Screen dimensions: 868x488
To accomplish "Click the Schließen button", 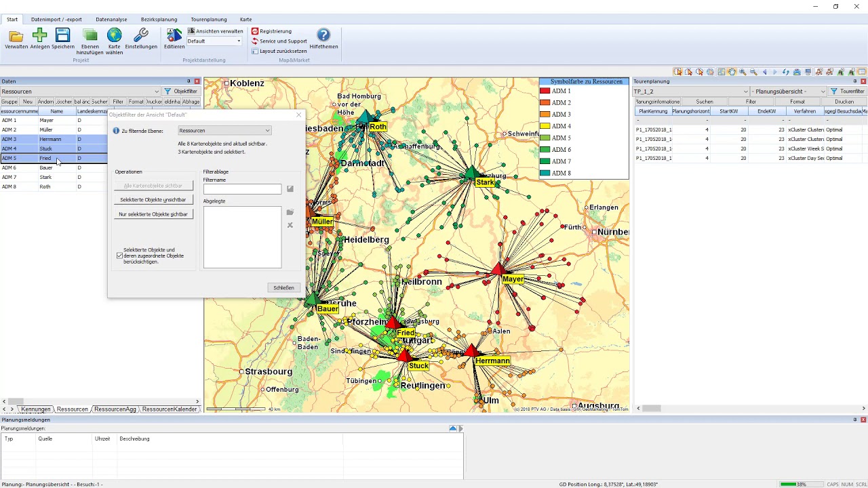I will click(x=283, y=288).
